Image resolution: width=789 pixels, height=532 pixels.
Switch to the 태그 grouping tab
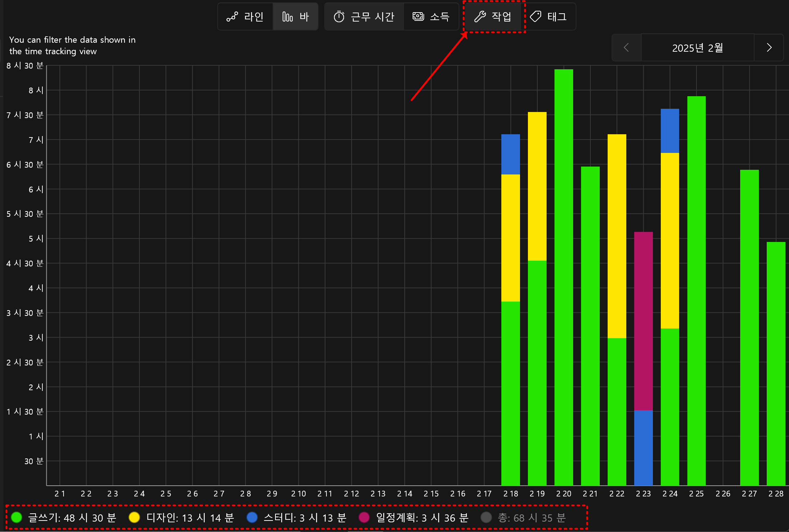tap(557, 17)
